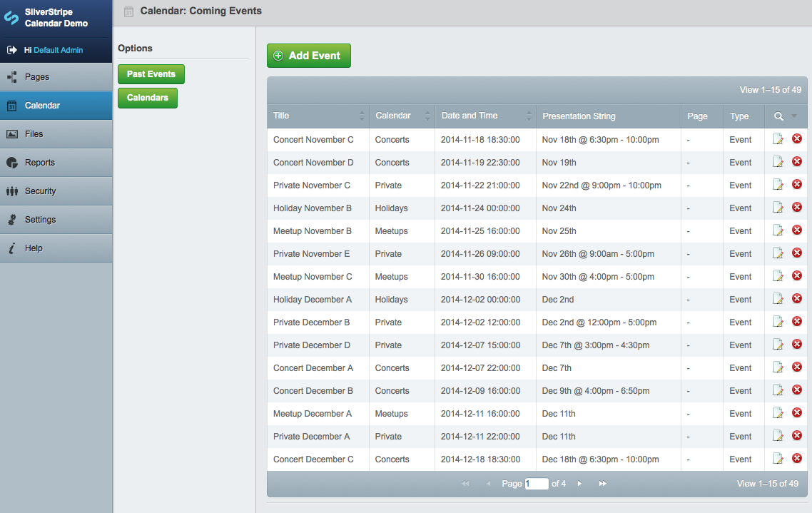This screenshot has height=513, width=812.
Task: Click the Pages sidebar icon
Action: (11, 76)
